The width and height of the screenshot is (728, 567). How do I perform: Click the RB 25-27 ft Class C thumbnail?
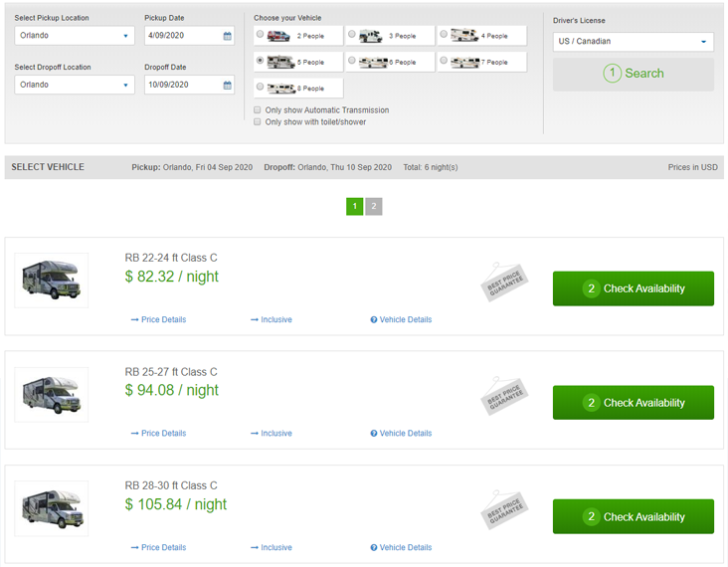[52, 395]
